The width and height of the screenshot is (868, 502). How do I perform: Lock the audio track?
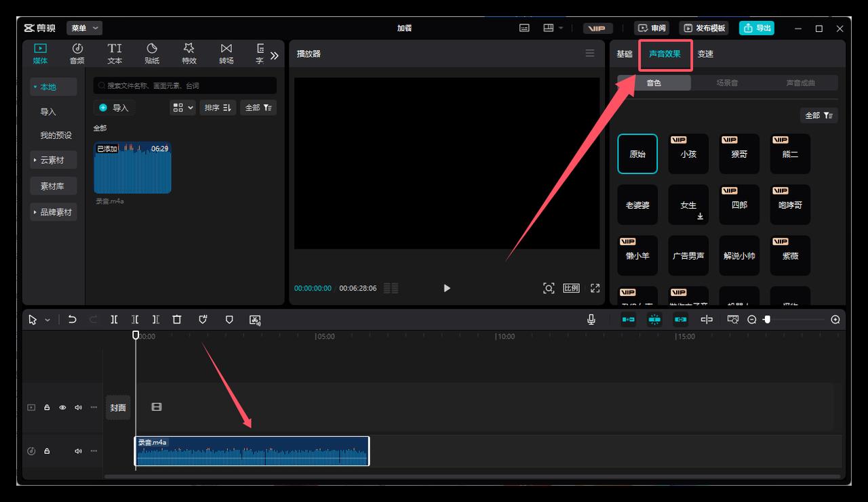coord(47,451)
